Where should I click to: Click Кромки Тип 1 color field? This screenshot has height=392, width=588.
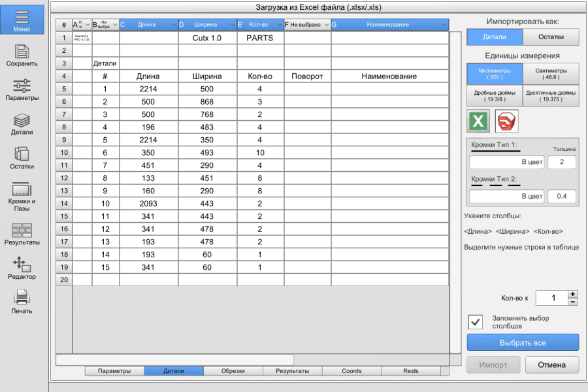tap(506, 162)
